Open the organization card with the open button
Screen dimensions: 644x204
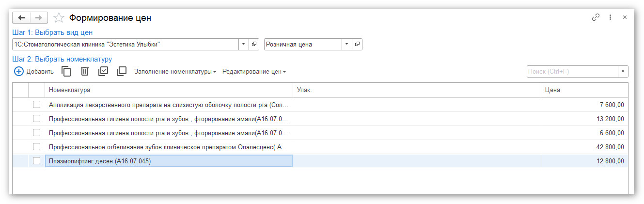tap(254, 44)
